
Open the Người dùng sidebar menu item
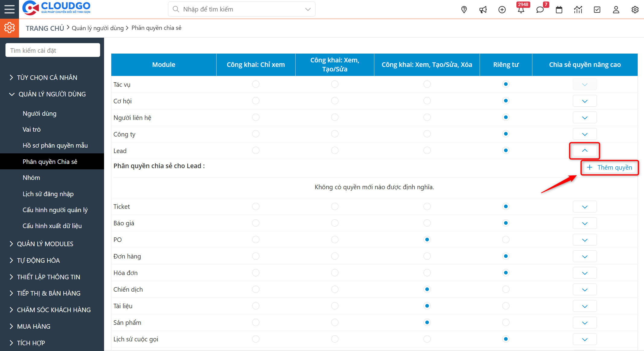coord(40,114)
